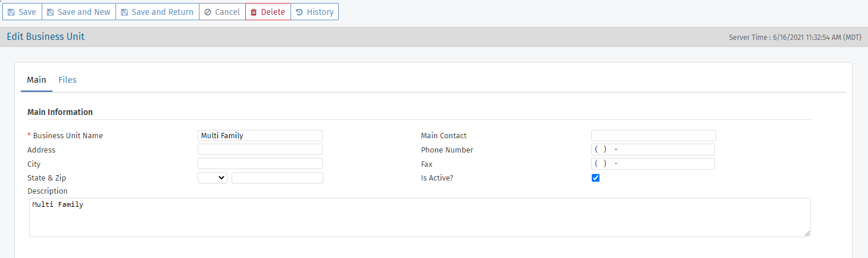Click the disk icon on Save and Return
The width and height of the screenshot is (868, 258).
tap(124, 13)
